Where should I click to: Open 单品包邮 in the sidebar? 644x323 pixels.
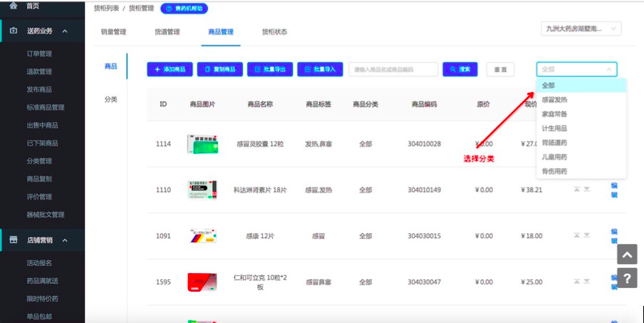click(x=39, y=317)
